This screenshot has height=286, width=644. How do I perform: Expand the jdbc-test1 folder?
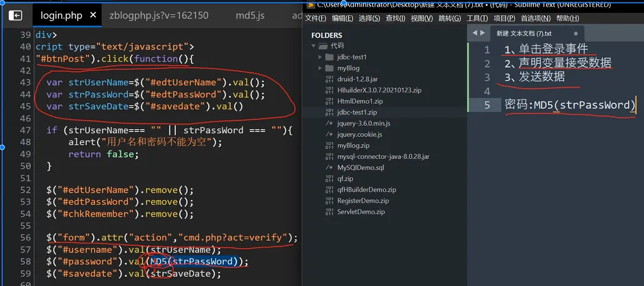pos(320,57)
